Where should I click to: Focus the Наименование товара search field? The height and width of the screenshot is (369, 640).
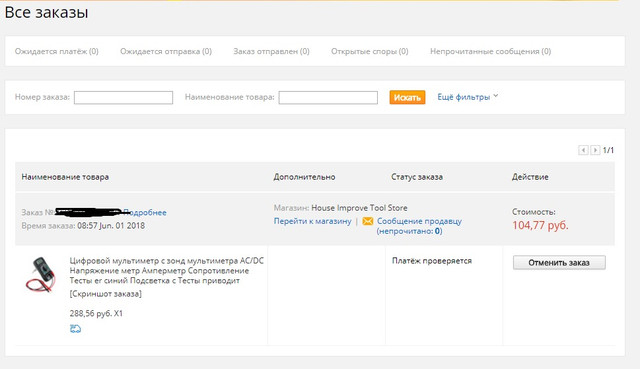pos(328,98)
